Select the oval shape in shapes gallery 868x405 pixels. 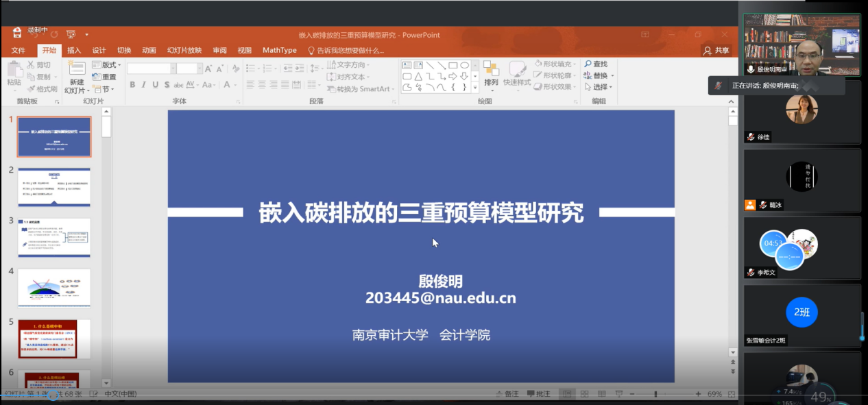(x=464, y=65)
